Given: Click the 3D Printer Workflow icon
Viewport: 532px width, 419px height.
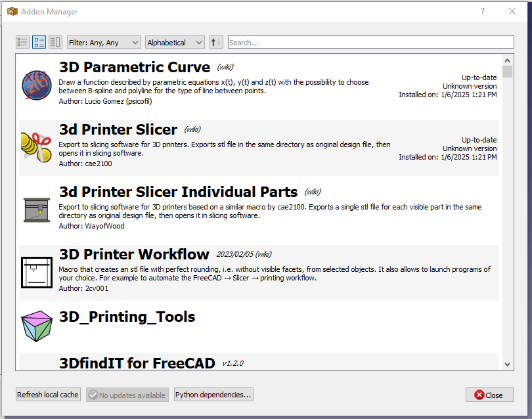Looking at the screenshot, I should pyautogui.click(x=36, y=273).
